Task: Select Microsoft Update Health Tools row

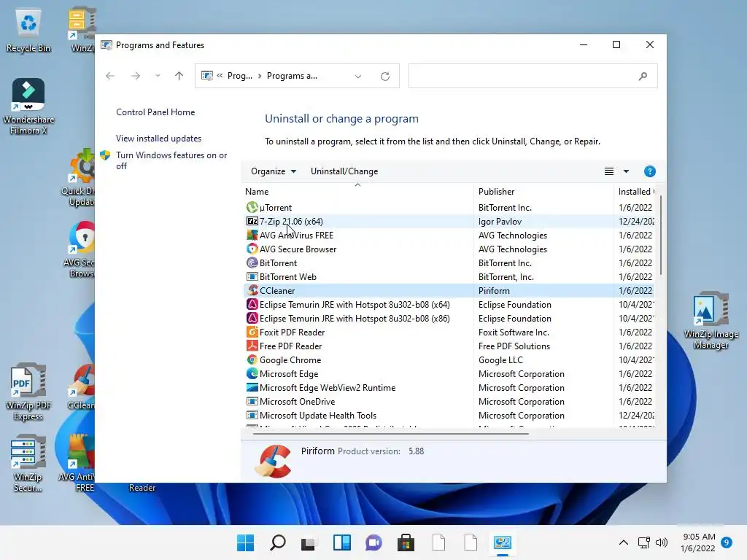Action: tap(449, 416)
